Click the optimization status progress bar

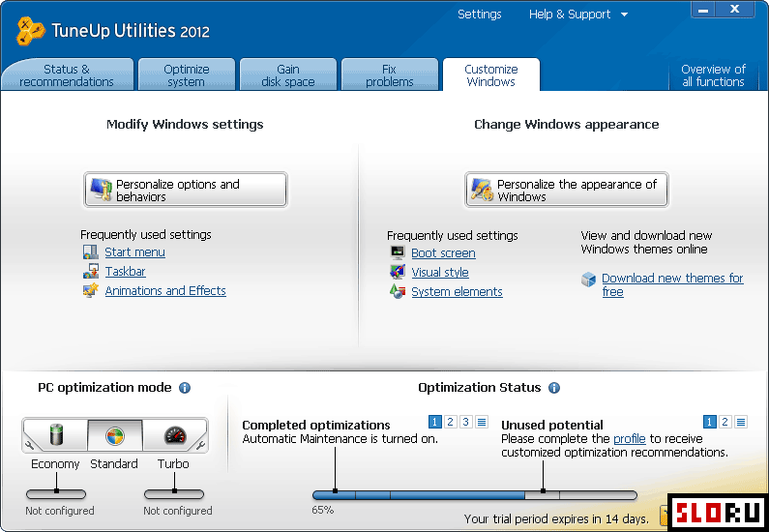click(x=475, y=495)
